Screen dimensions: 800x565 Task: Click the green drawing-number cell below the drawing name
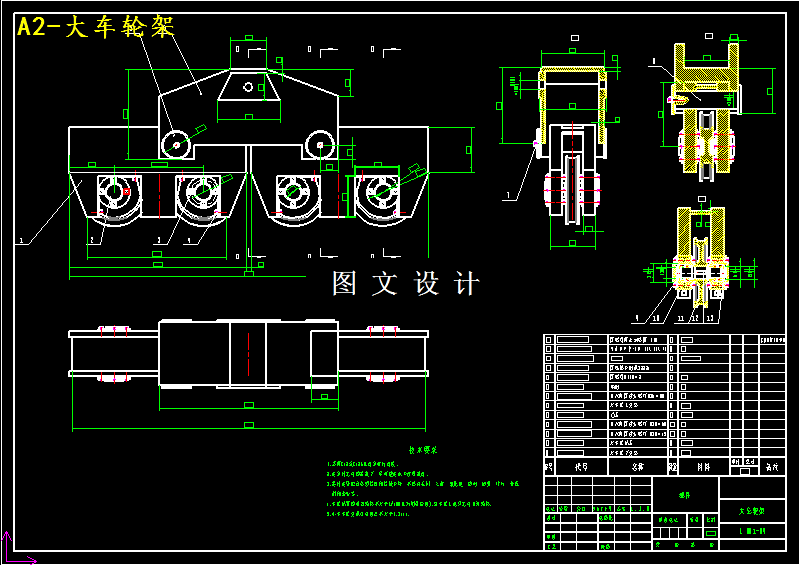pyautogui.click(x=752, y=531)
